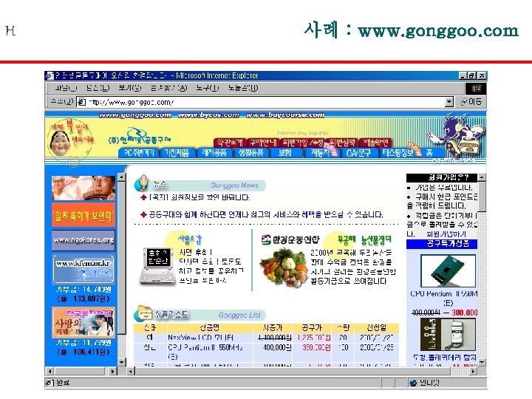Screen dimensions: 532x399
Task: Click the page icon in the address bar
Action: [81, 102]
